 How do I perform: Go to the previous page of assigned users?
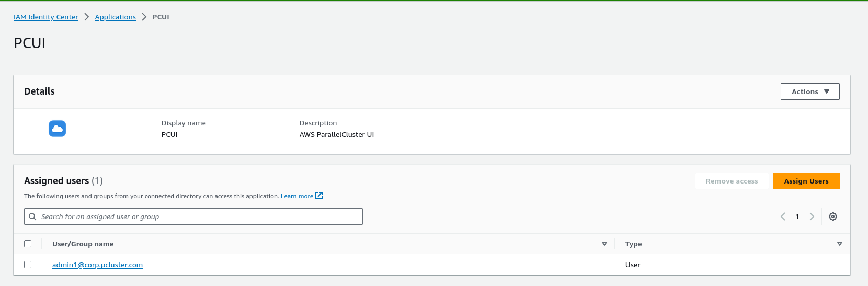click(x=783, y=216)
